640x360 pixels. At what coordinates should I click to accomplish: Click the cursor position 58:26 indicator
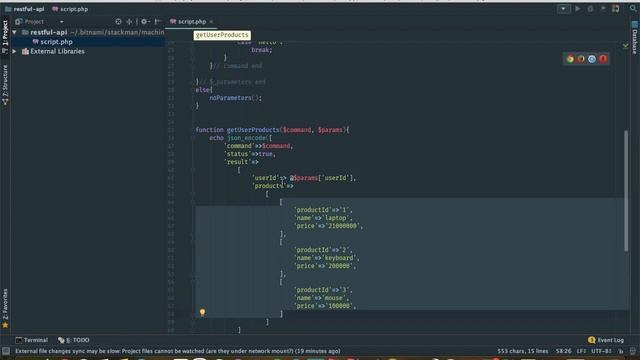563,351
